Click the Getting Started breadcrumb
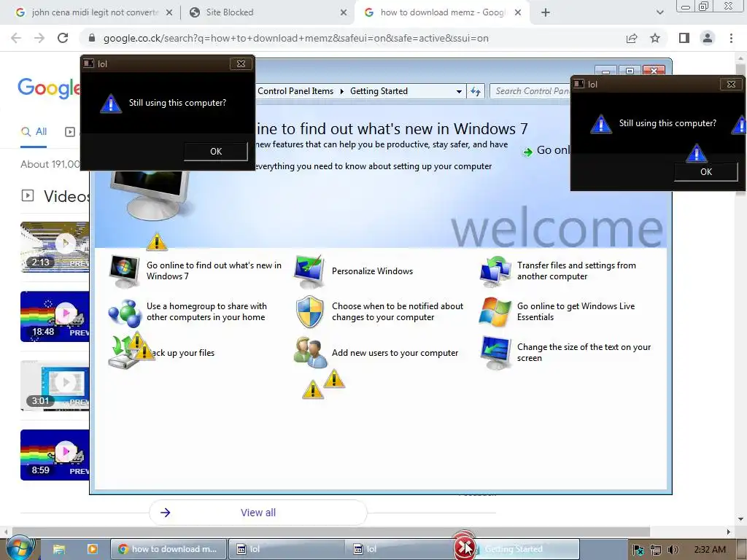 click(x=379, y=91)
